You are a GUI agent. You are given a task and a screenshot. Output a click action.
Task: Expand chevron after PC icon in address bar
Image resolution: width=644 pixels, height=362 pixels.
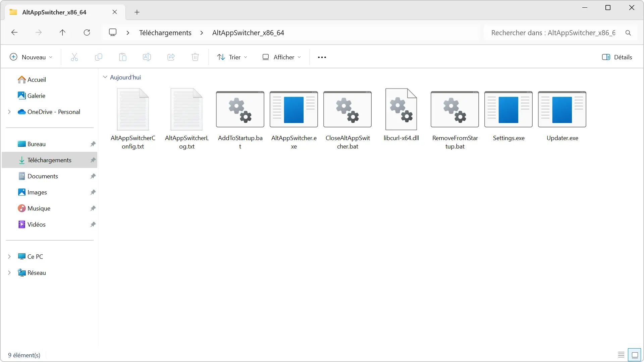(128, 33)
